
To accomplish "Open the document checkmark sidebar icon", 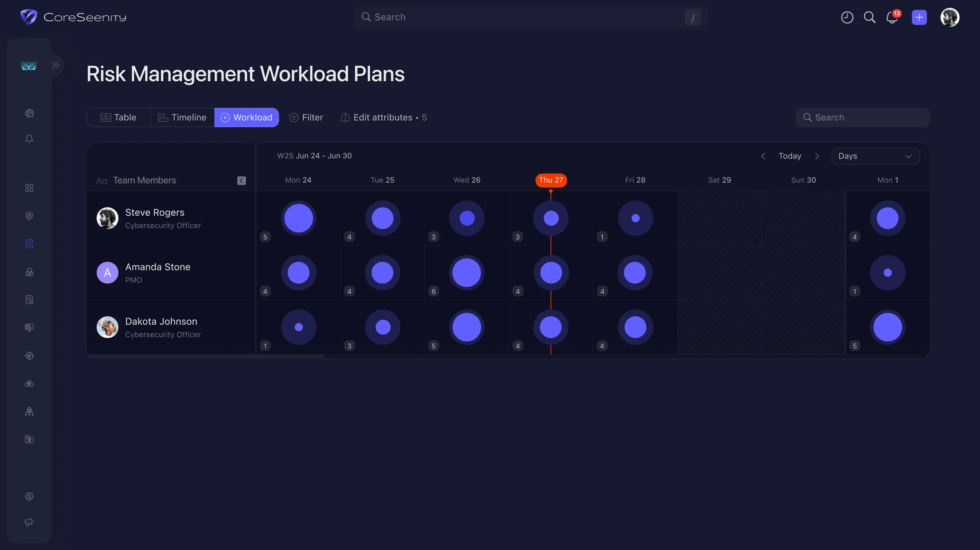I will (x=29, y=300).
